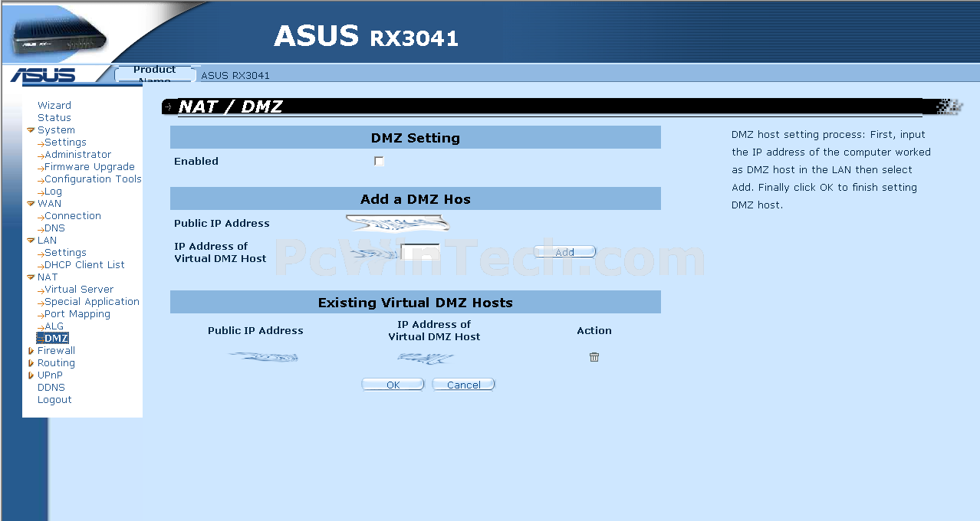Click the 'DMZ Setting' section header
Image resolution: width=980 pixels, height=521 pixels.
(416, 138)
